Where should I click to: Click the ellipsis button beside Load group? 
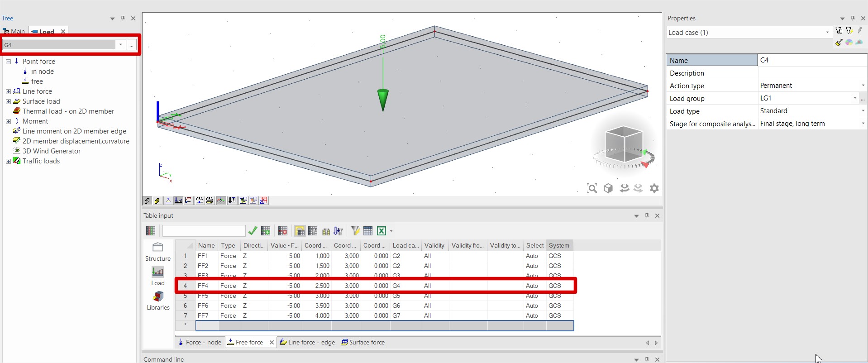(863, 98)
